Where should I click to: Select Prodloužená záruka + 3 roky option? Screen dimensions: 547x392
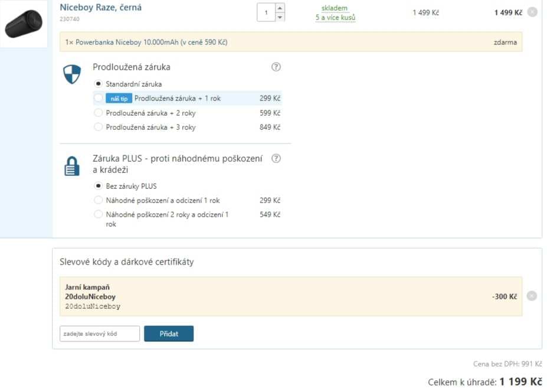[99, 127]
